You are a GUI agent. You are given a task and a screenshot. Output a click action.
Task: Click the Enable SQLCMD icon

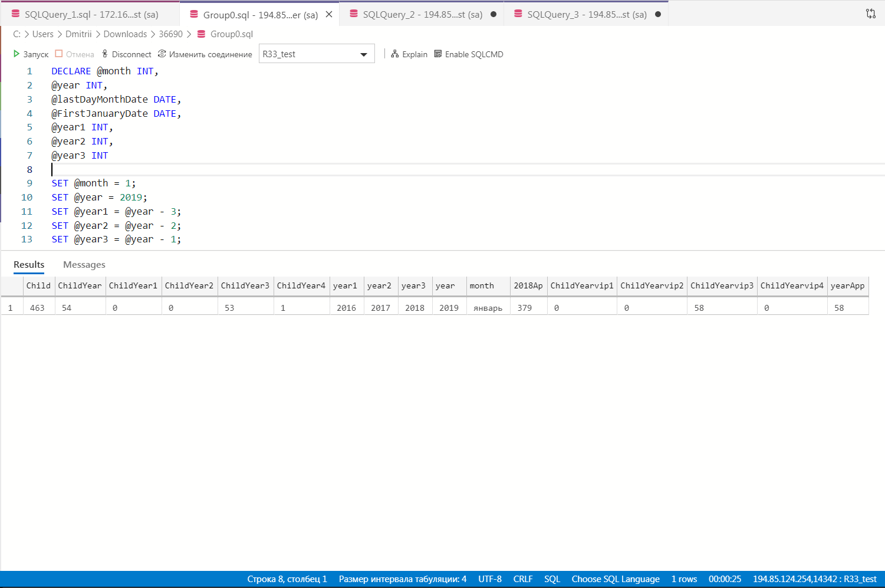[x=437, y=54]
